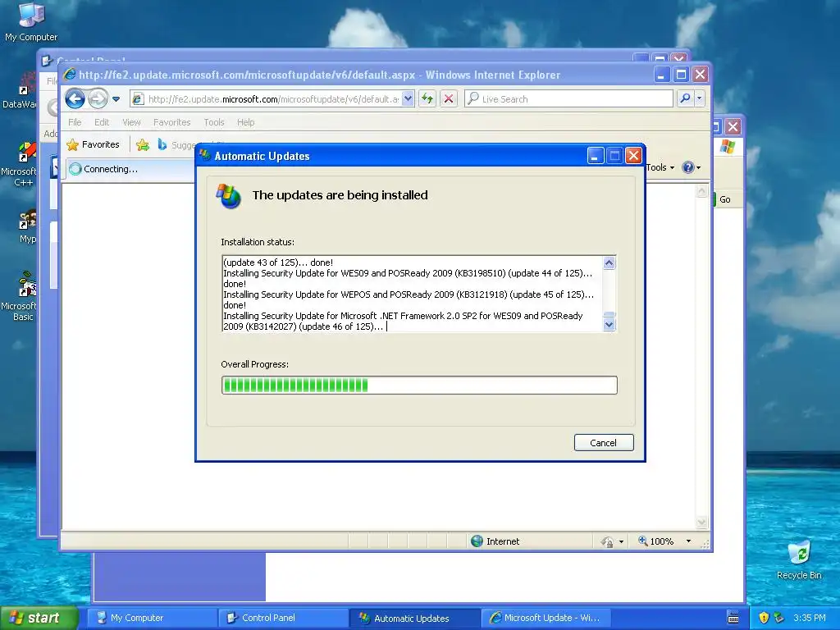Open the Favorites menu in menu bar
Image resolution: width=840 pixels, height=630 pixels.
(172, 122)
